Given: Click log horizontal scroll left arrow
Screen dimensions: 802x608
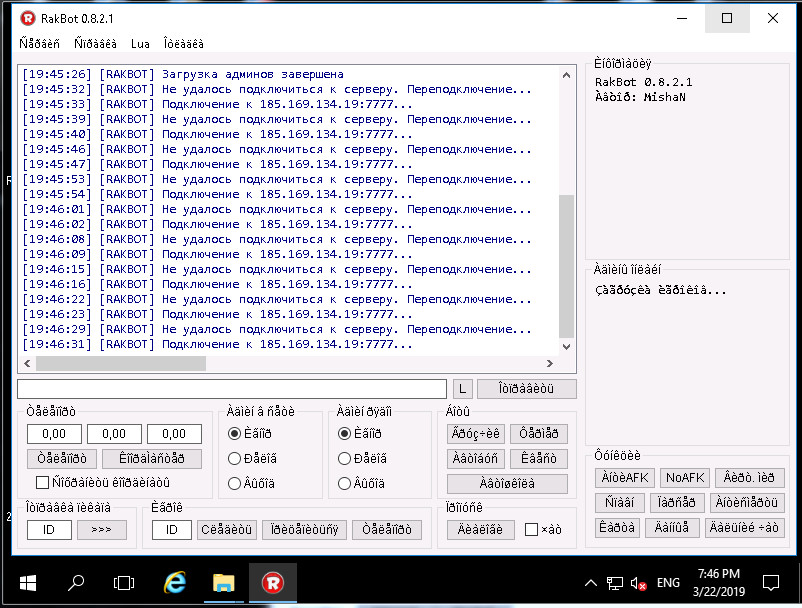Looking at the screenshot, I should [27, 364].
